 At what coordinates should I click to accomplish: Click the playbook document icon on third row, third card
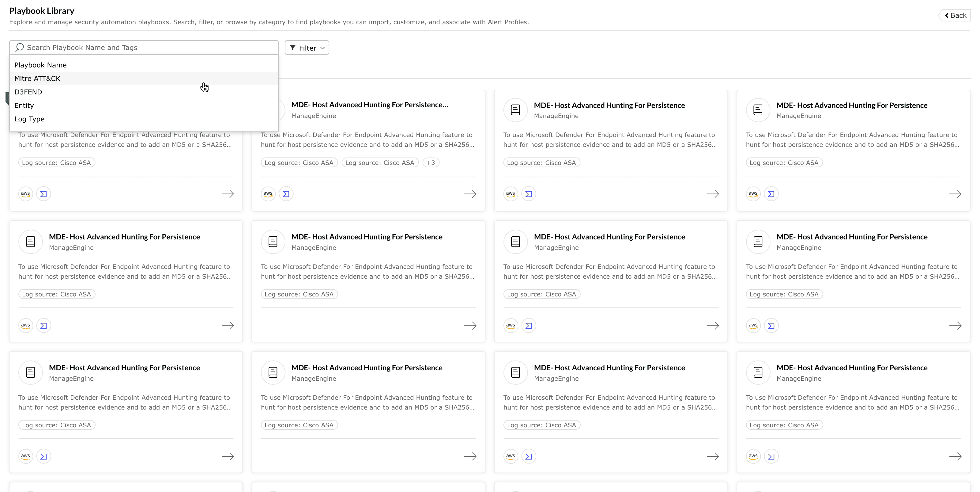515,372
